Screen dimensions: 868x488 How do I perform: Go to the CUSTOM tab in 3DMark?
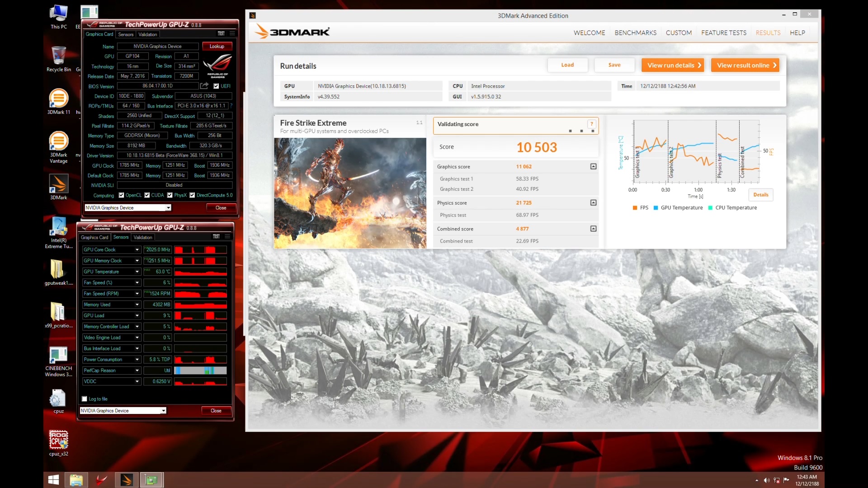pyautogui.click(x=679, y=33)
